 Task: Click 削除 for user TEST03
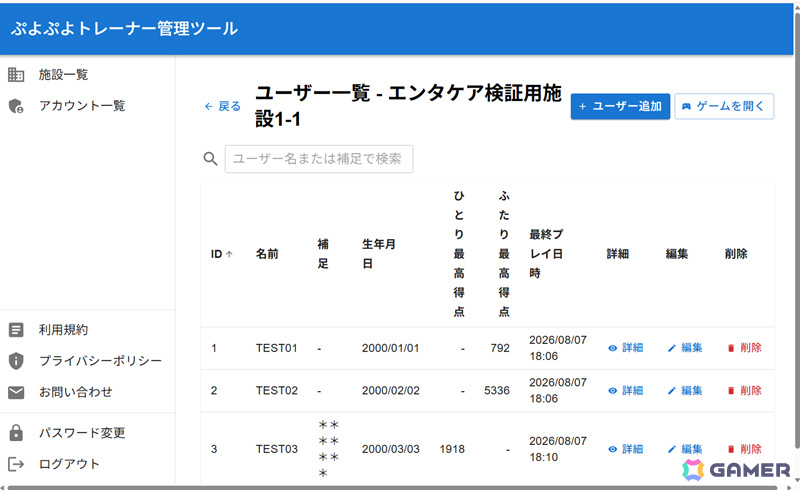[744, 449]
